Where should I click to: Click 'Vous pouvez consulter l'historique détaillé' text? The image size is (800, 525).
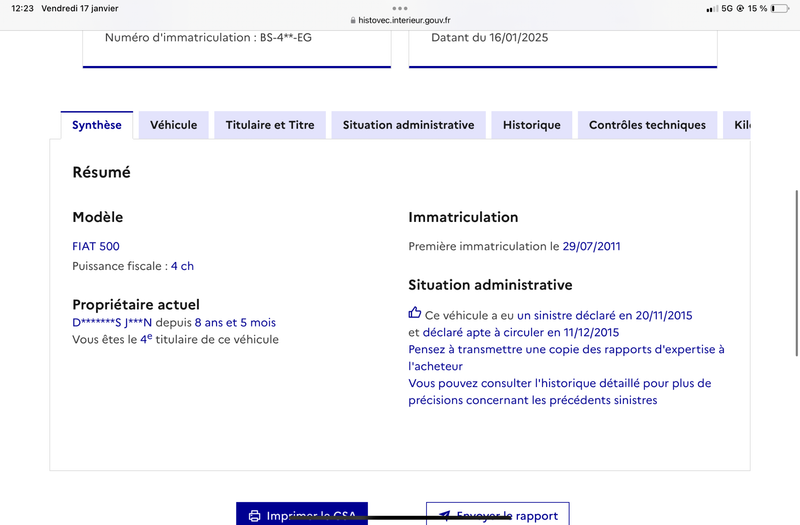pyautogui.click(x=560, y=391)
